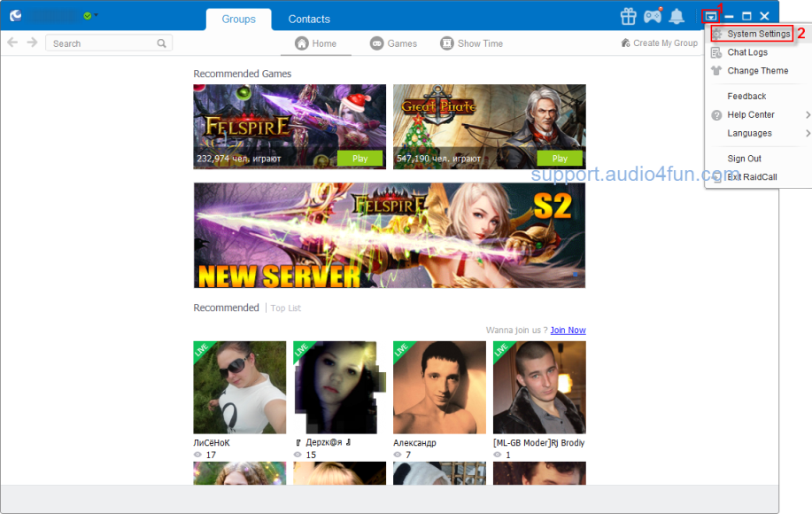Click the Chat Logs document icon
This screenshot has width=812, height=514.
click(x=716, y=52)
